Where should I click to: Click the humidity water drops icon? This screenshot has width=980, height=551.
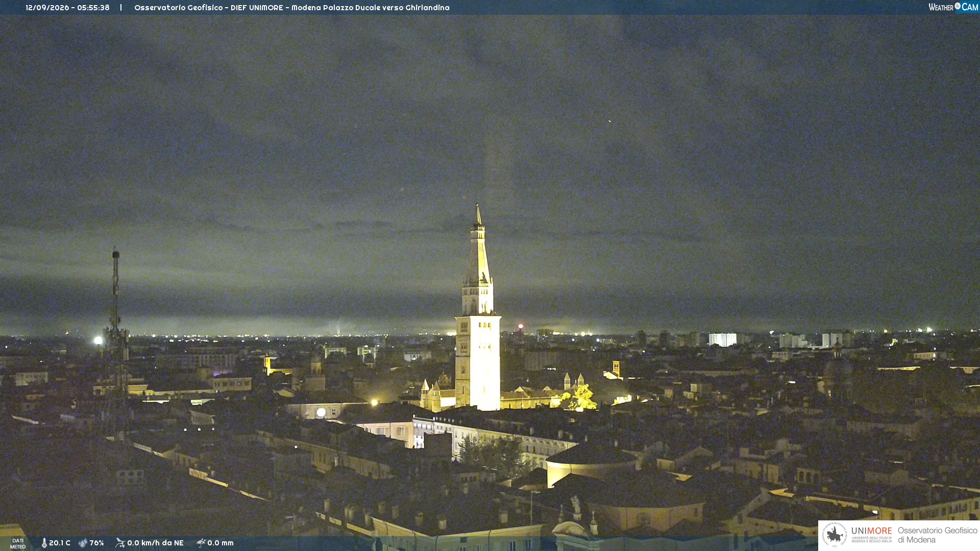click(83, 543)
